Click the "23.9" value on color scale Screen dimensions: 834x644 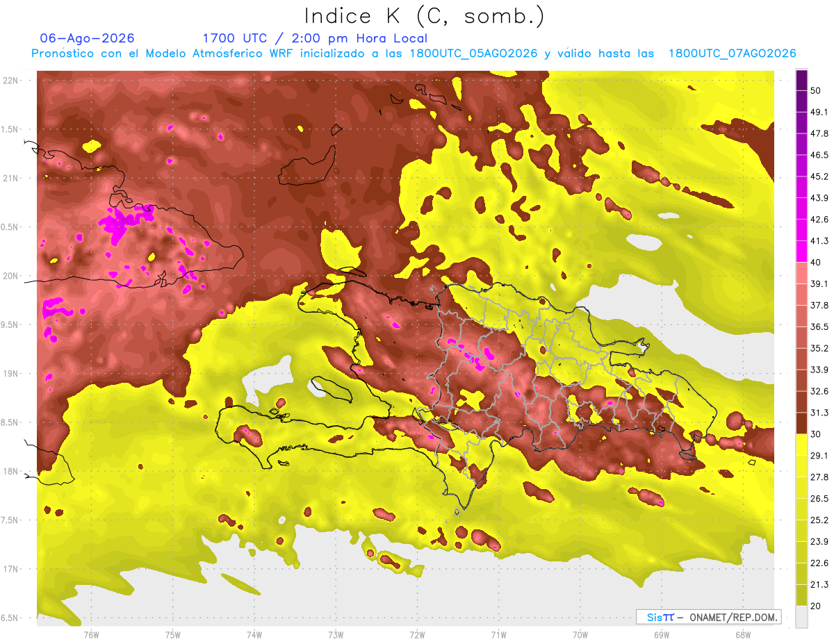click(x=819, y=541)
